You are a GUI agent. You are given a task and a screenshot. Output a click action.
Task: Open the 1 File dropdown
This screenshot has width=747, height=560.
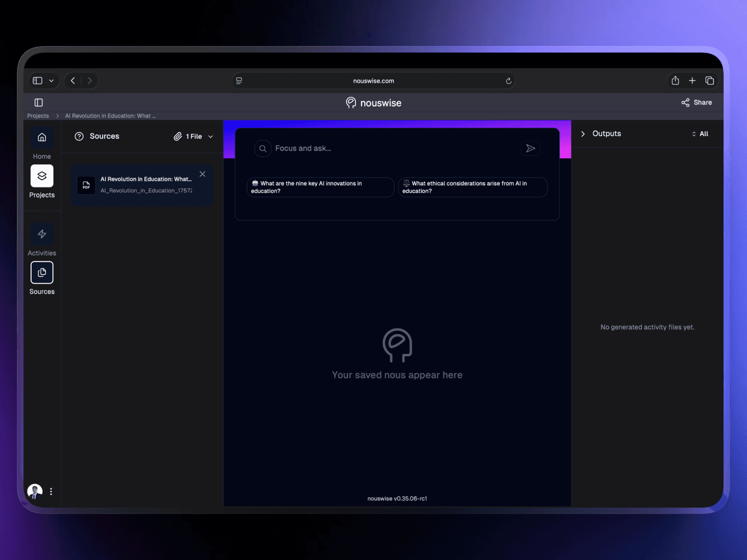pyautogui.click(x=193, y=136)
